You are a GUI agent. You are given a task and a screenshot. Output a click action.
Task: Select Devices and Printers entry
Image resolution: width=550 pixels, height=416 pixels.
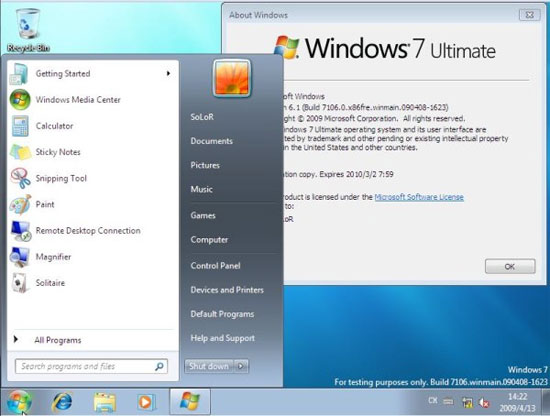227,290
